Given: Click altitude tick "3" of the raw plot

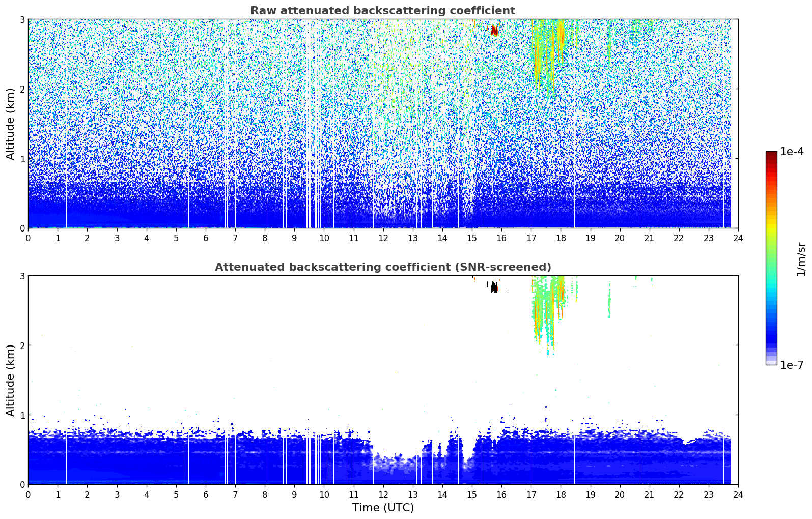Looking at the screenshot, I should 22,19.
